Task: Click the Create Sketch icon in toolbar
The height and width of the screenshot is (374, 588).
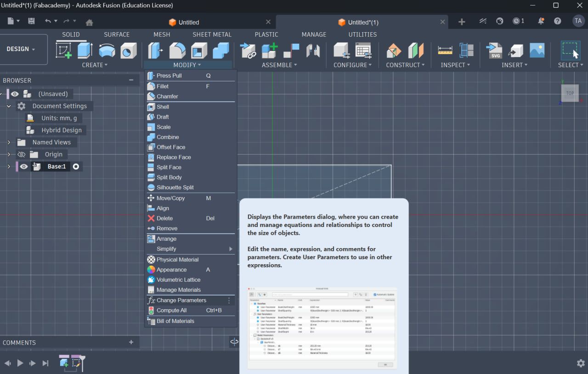Action: point(63,50)
